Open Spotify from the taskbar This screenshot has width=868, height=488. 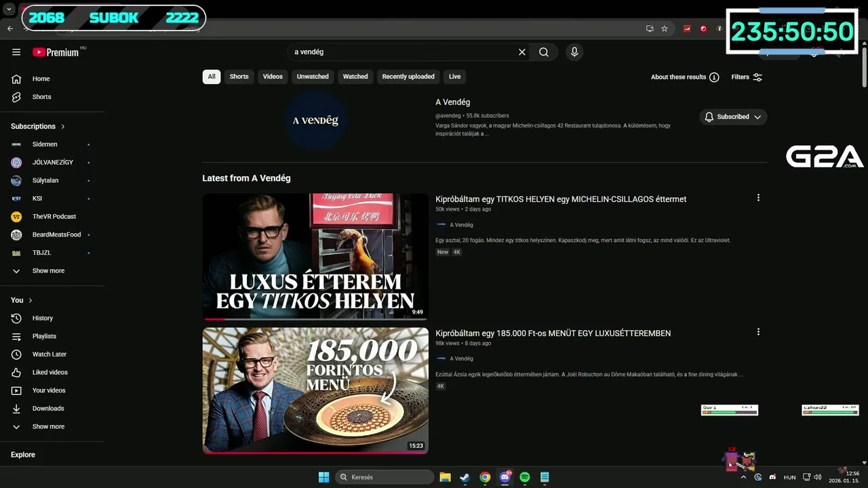coord(524,477)
